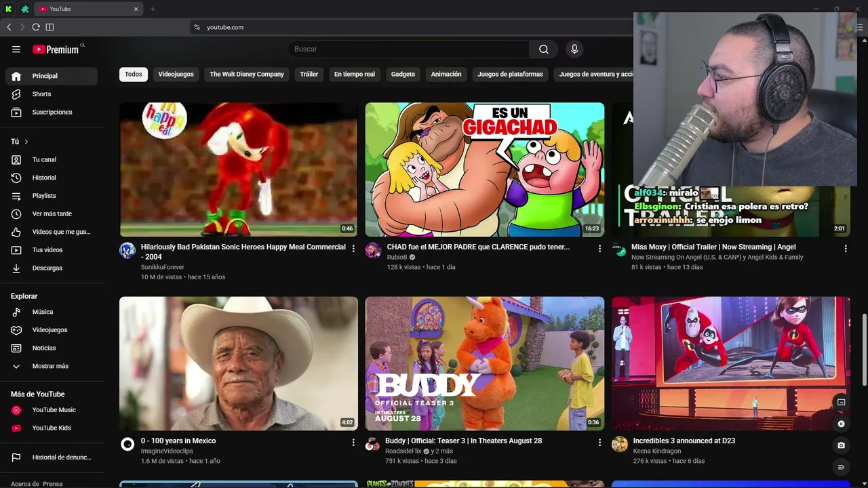Open SonikkuForever channel avatar
The height and width of the screenshot is (488, 868).
point(127,250)
